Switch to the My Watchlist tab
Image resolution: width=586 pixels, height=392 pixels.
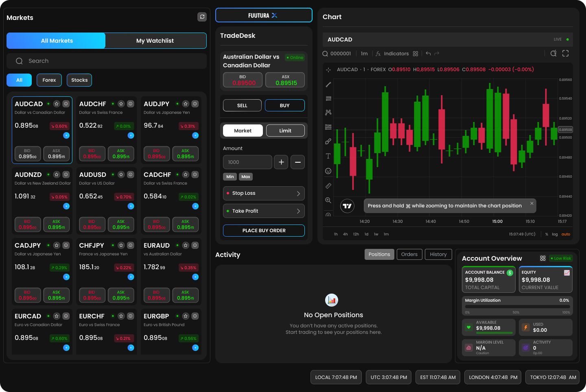(155, 41)
